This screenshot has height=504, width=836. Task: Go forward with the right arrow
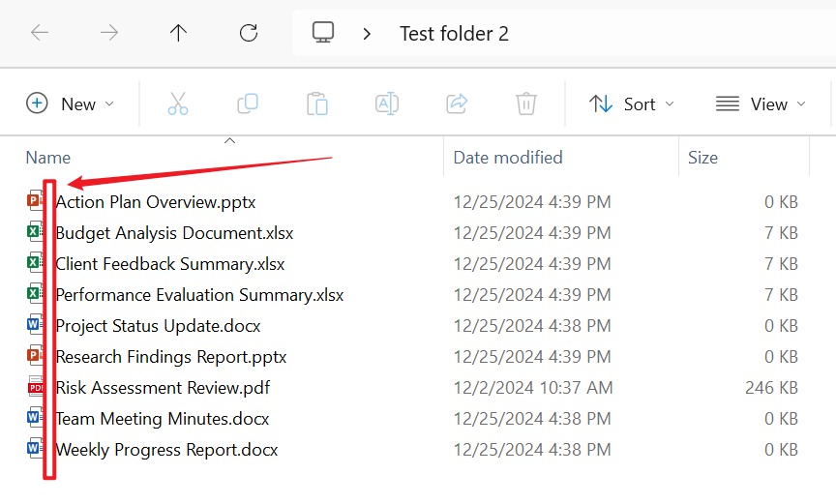(x=109, y=33)
